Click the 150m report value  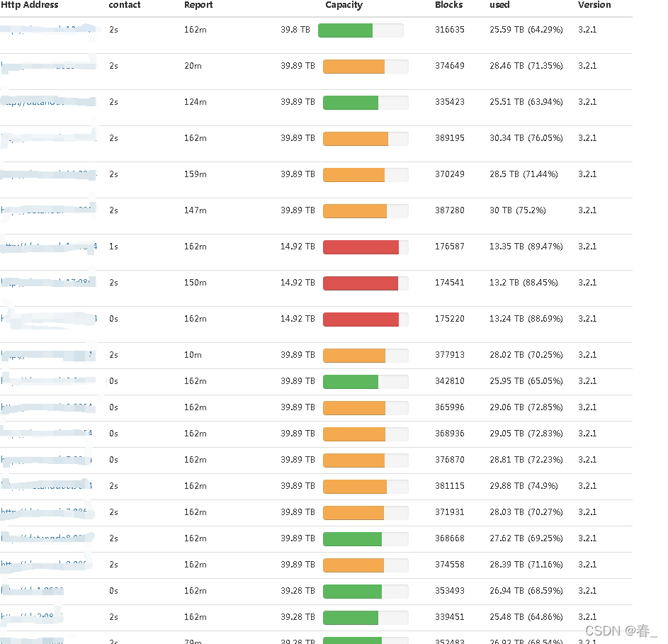tap(196, 283)
